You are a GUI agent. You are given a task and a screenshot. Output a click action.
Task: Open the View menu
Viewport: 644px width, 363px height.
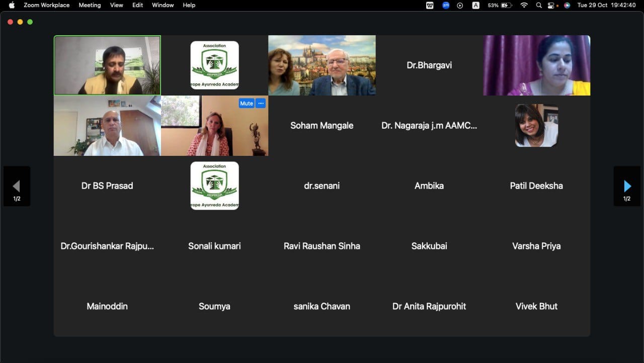[116, 5]
